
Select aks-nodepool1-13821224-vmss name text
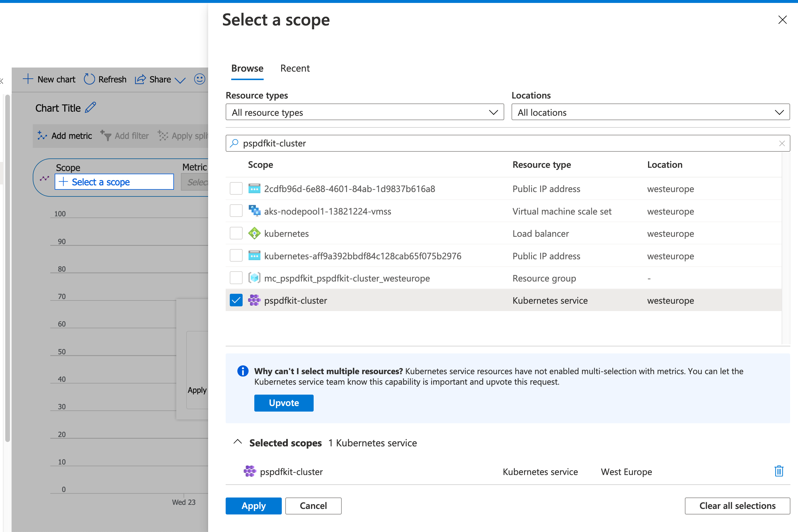(x=327, y=211)
